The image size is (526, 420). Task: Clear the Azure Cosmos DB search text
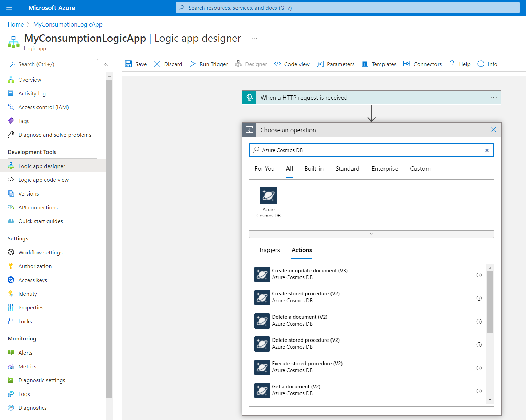[487, 150]
